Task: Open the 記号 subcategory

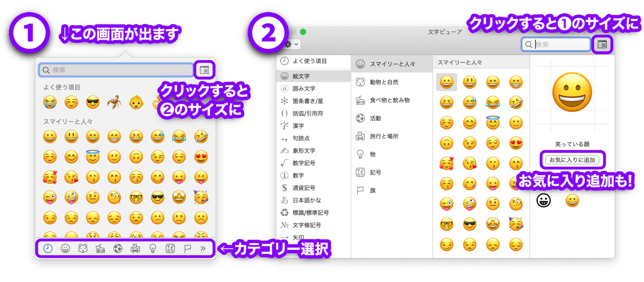Action: point(392,173)
